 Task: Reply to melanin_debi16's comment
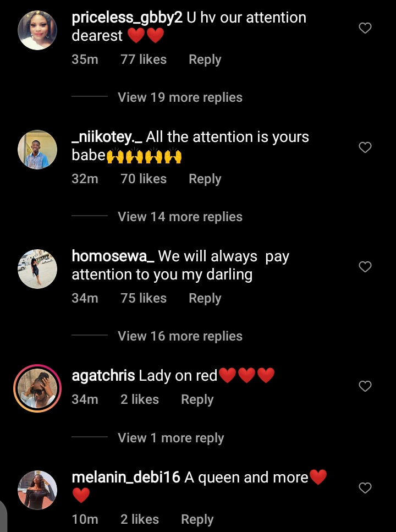[197, 519]
